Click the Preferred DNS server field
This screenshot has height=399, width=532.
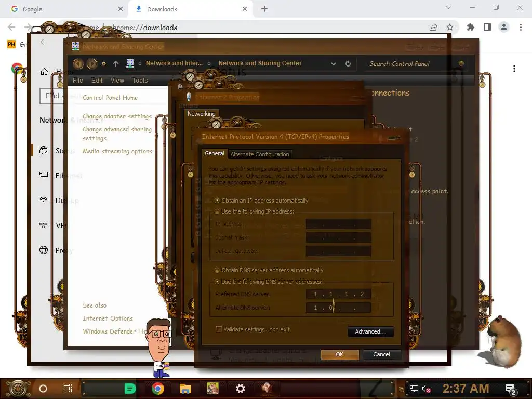tap(338, 294)
